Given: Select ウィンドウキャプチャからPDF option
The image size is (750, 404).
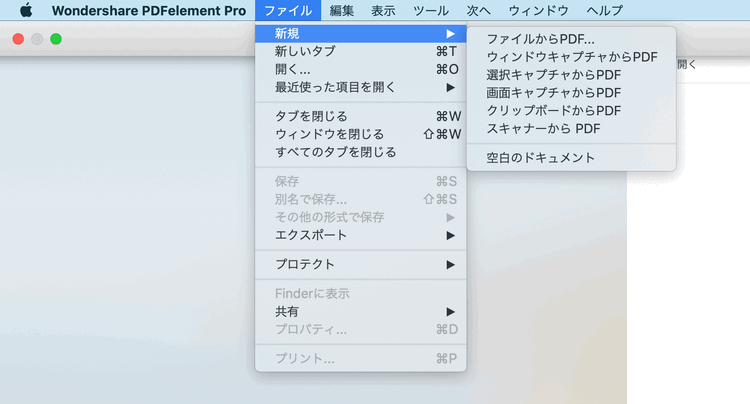Looking at the screenshot, I should 571,57.
